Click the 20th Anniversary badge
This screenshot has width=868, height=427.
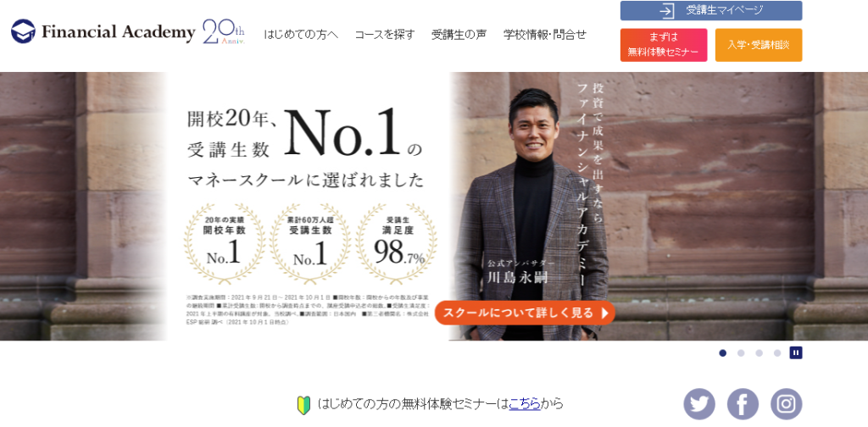[x=224, y=32]
